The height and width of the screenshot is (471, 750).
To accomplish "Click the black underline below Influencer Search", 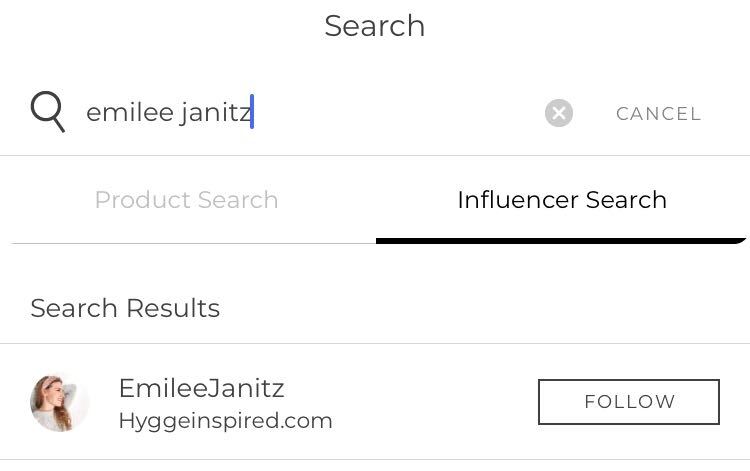I will pos(561,240).
